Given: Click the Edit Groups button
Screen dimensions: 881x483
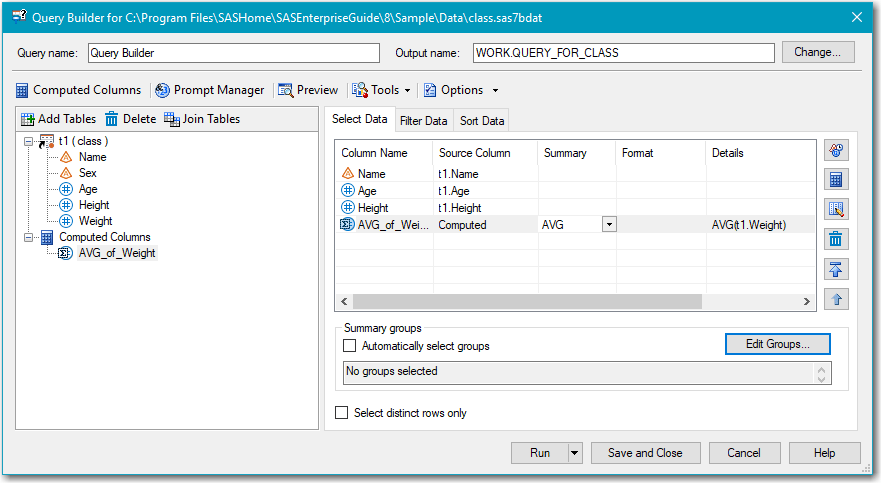Looking at the screenshot, I should (777, 344).
